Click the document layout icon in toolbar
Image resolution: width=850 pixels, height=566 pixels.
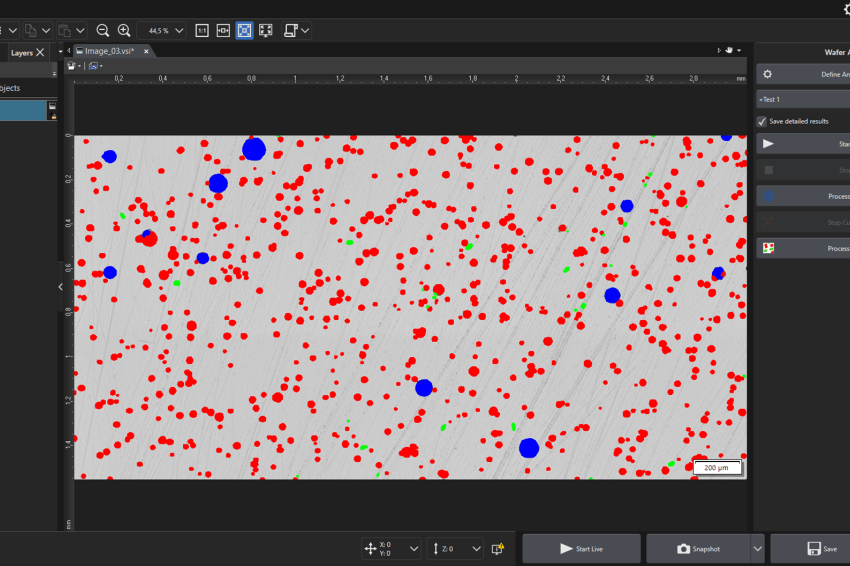click(291, 31)
